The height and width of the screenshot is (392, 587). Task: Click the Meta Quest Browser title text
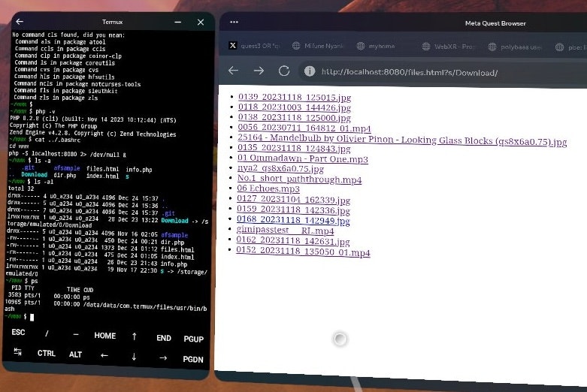tap(495, 23)
